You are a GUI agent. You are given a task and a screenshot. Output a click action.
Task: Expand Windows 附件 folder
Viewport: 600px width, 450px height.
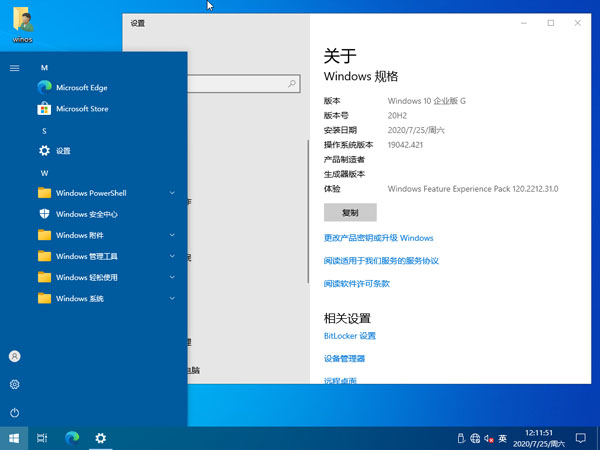pyautogui.click(x=106, y=235)
